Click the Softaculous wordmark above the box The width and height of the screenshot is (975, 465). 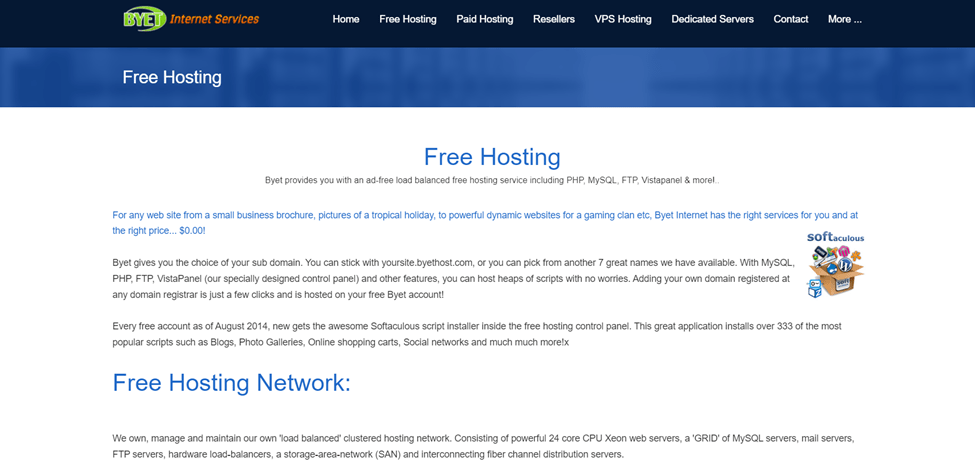click(835, 237)
